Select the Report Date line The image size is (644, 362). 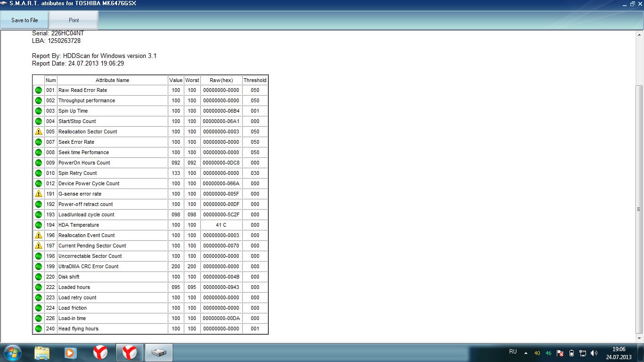click(78, 64)
